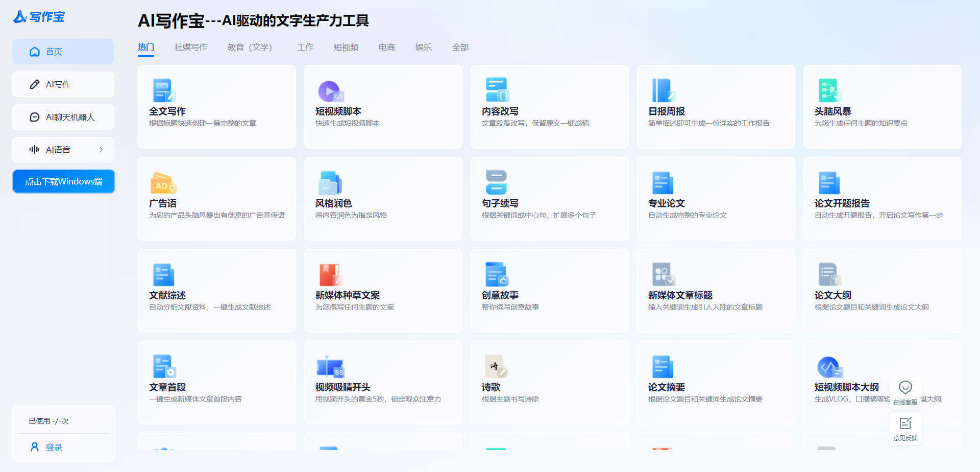Image resolution: width=980 pixels, height=472 pixels.
Task: Open the 创意故事 card title
Action: point(500,295)
